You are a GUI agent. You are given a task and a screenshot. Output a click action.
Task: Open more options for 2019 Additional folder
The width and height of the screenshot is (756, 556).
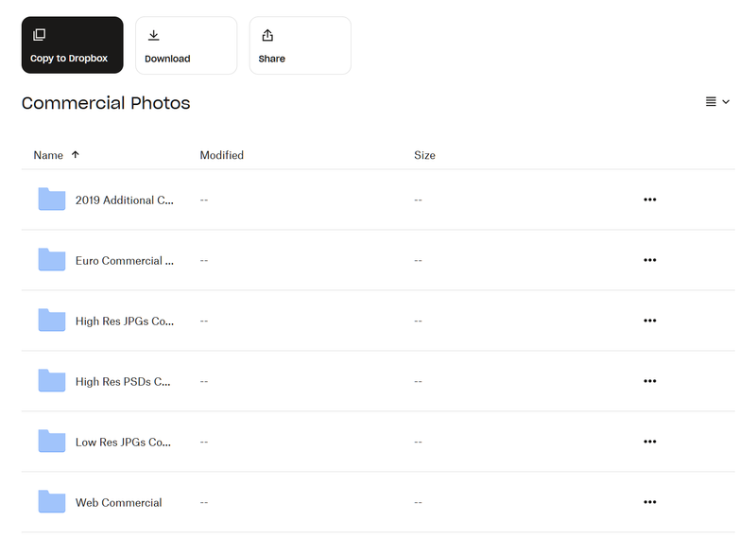point(649,200)
